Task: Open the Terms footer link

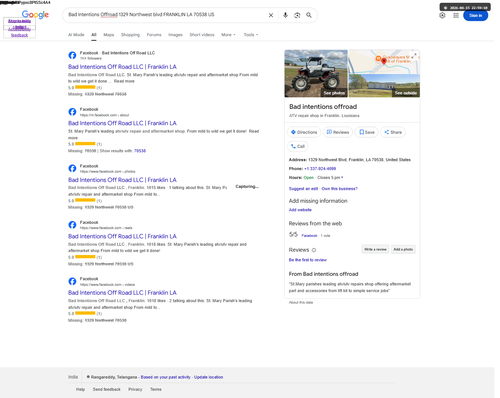Action: point(156,389)
